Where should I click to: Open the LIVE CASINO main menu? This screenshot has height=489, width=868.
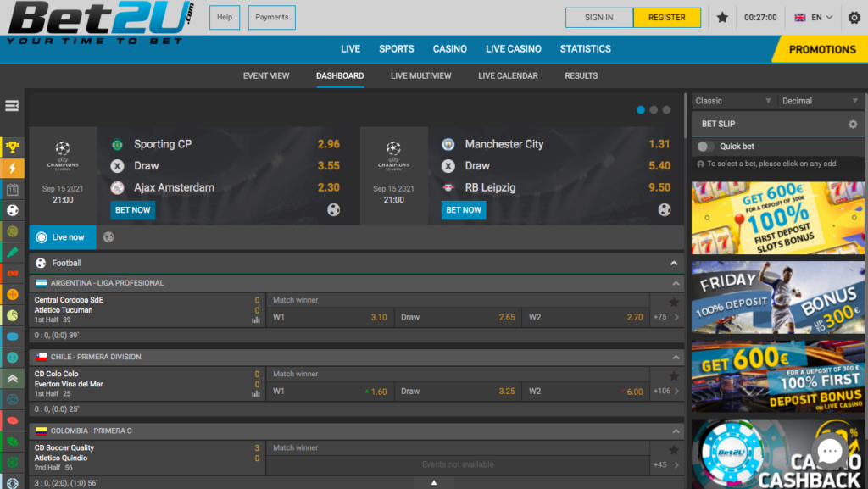tap(513, 48)
